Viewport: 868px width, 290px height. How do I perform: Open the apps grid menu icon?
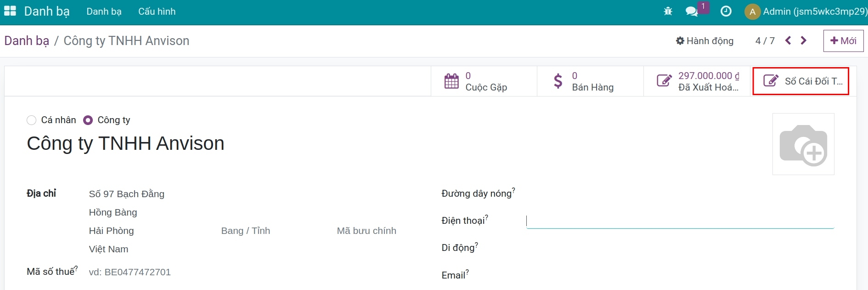point(10,11)
